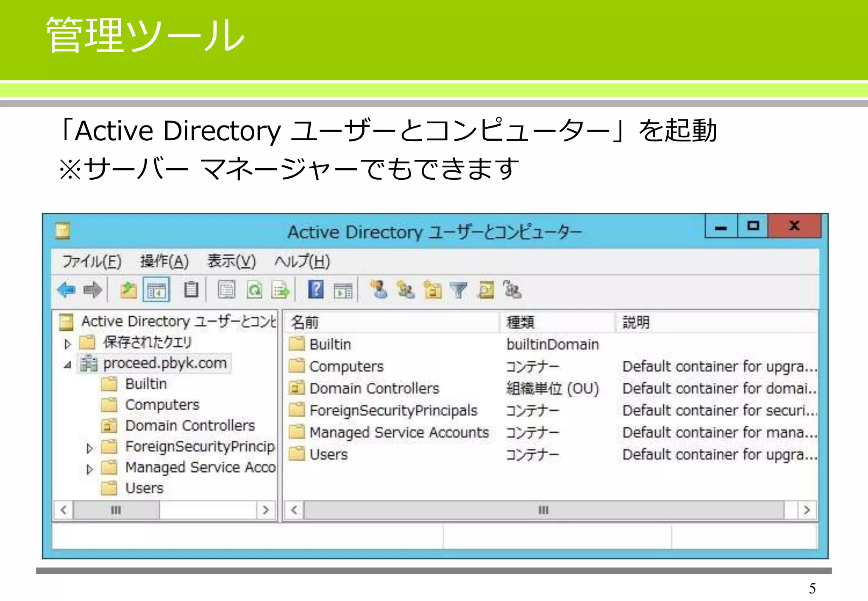Click the Domain Controllers OU icon in list
Screen dimensions: 868x601
pyautogui.click(x=297, y=388)
